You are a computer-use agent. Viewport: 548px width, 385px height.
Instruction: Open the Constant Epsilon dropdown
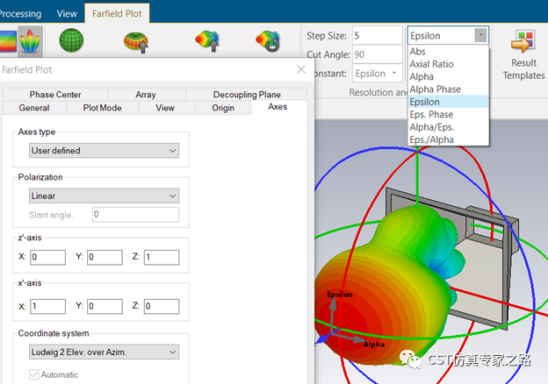(377, 73)
